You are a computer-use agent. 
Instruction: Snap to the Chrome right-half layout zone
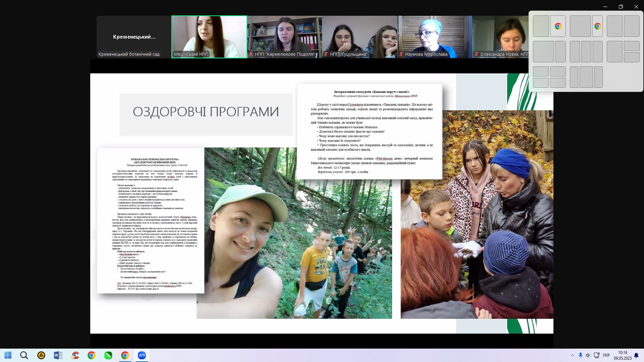[x=558, y=26]
